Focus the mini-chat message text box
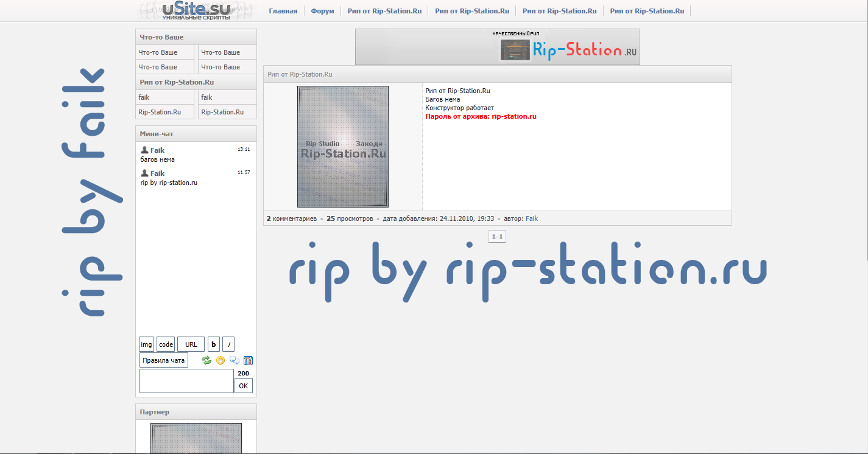The width and height of the screenshot is (868, 454). (x=187, y=381)
